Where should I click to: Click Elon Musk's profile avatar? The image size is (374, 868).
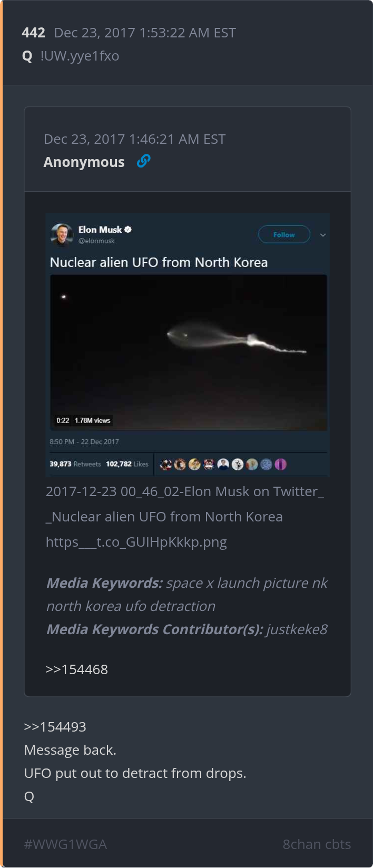click(62, 234)
